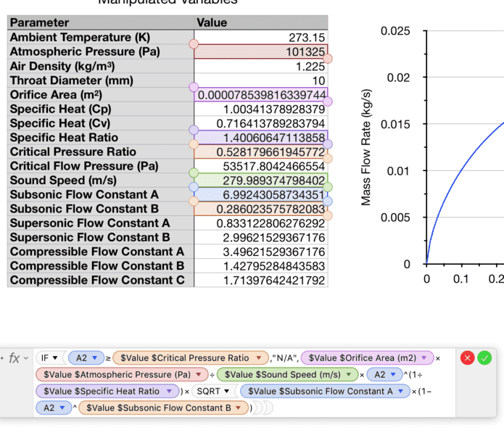The width and height of the screenshot is (504, 435).
Task: Open the IF function dropdown arrow
Action: [x=55, y=358]
